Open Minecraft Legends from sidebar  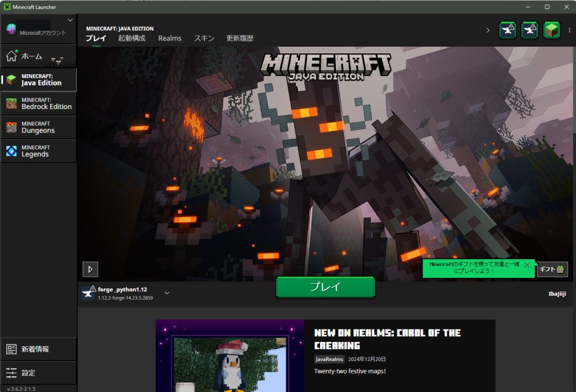tap(39, 151)
